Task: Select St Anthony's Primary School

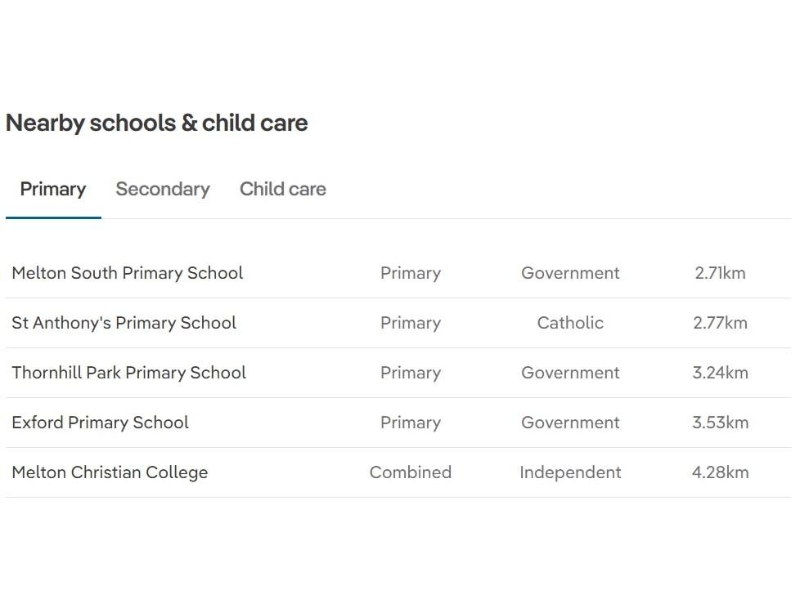Action: (124, 323)
